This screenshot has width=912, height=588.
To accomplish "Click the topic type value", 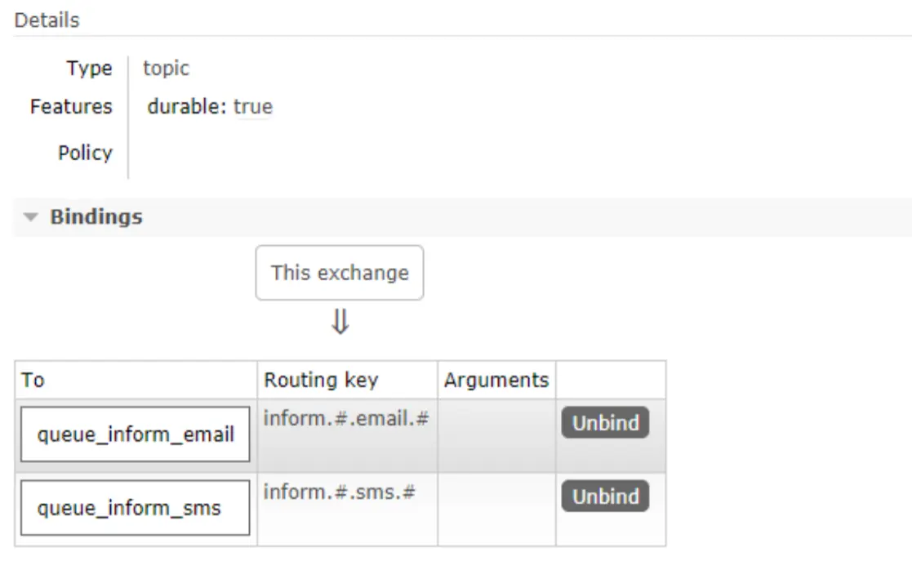I will point(166,69).
